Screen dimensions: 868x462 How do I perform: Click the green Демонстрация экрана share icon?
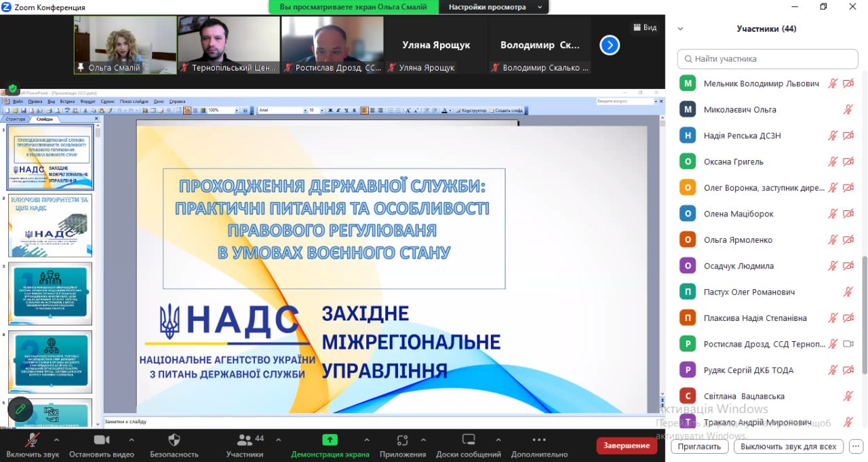[330, 440]
